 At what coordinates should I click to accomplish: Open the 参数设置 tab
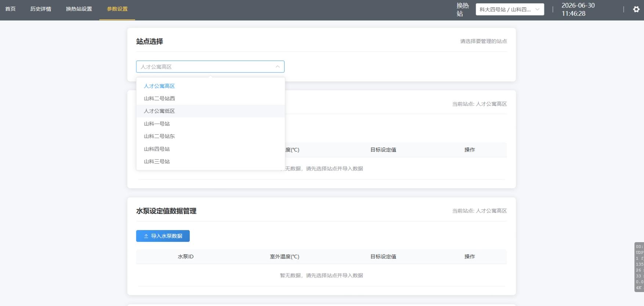(117, 9)
